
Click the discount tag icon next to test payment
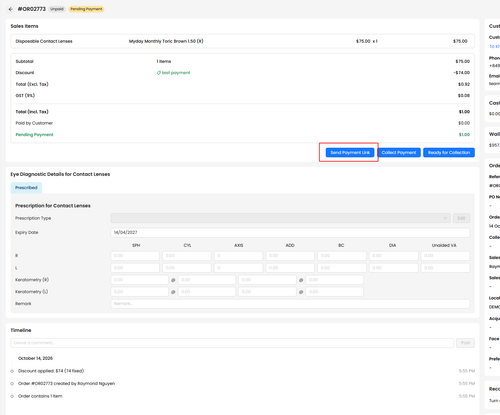click(159, 73)
